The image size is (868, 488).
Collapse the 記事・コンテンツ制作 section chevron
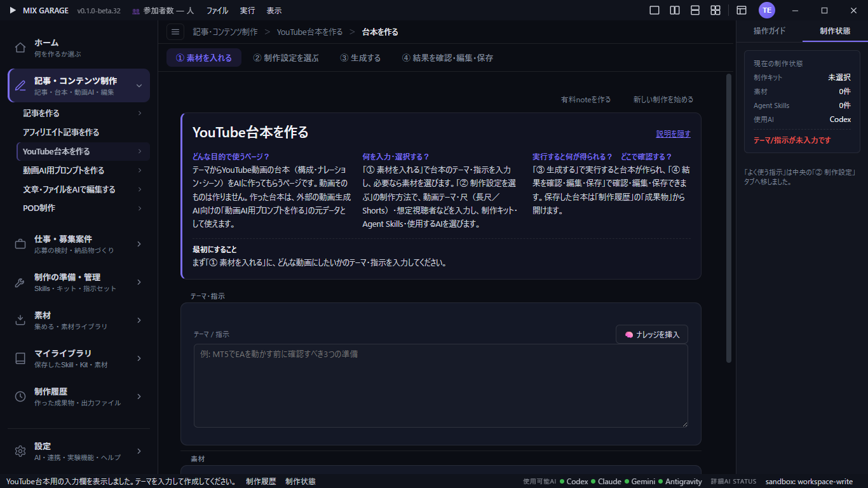point(139,86)
